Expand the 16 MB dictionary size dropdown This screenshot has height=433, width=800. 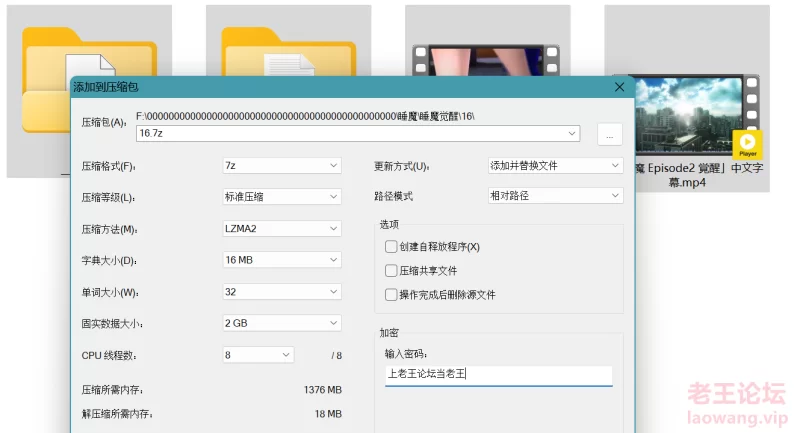282,260
